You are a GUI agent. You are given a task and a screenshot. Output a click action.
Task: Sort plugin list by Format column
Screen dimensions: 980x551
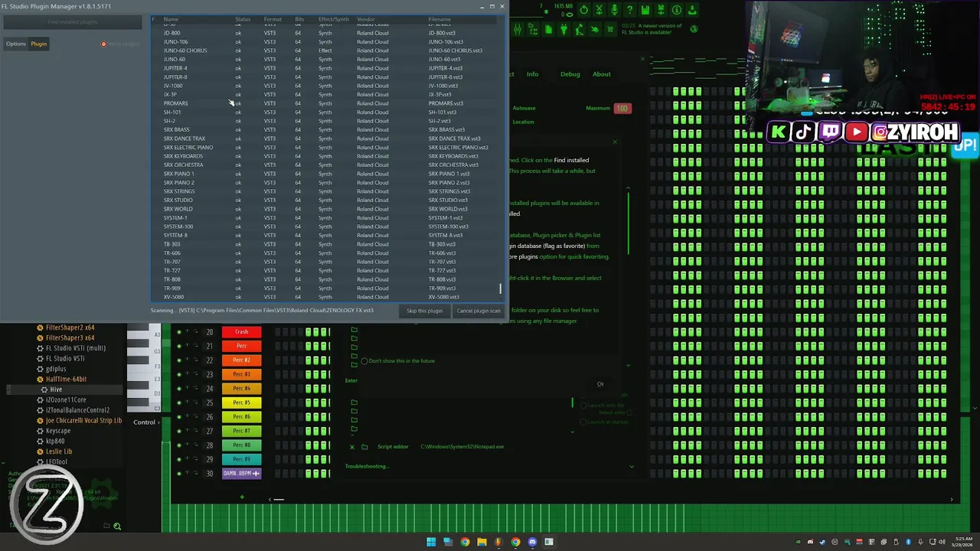(x=273, y=19)
